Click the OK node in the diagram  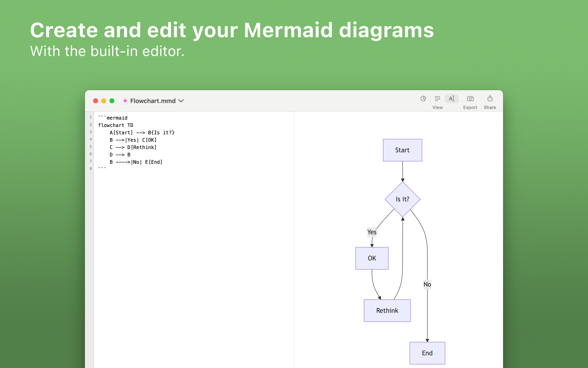(x=372, y=258)
